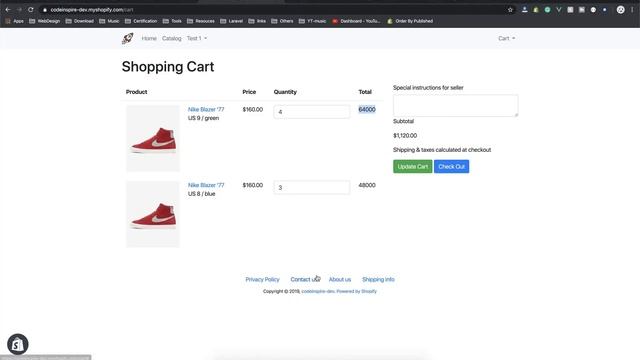Screen dimensions: 640x360
Task: Click the Price column header
Action: (249, 92)
